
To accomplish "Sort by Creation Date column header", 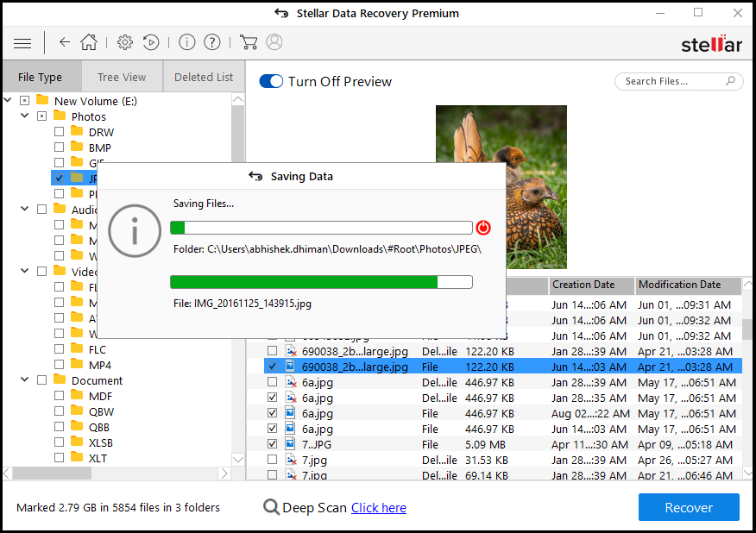I will pyautogui.click(x=591, y=285).
